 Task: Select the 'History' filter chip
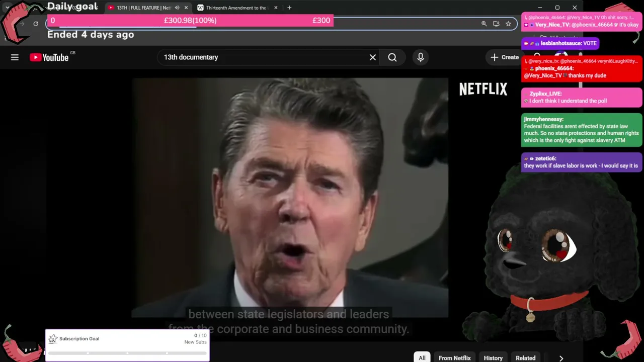click(x=493, y=357)
